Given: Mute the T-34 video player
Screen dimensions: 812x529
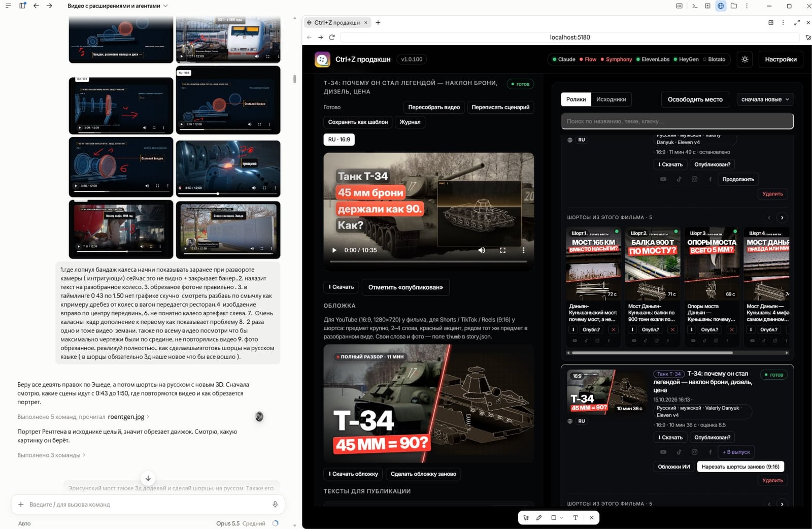Looking at the screenshot, I should [x=482, y=250].
